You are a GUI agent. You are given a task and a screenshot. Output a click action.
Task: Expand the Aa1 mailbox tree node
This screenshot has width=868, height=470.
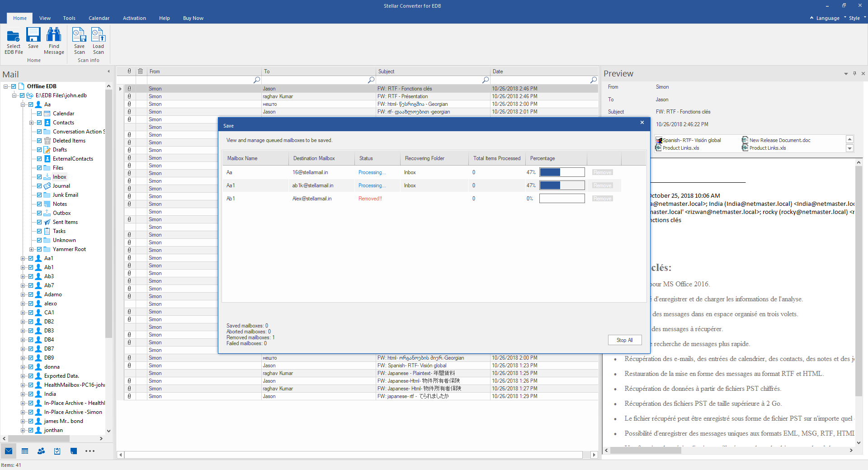coord(23,258)
